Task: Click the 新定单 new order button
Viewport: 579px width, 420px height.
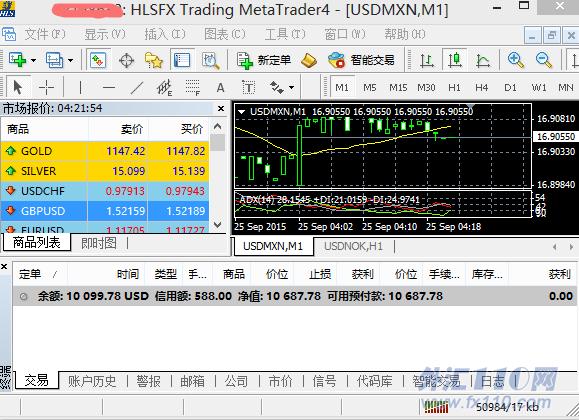Action: pyautogui.click(x=263, y=60)
